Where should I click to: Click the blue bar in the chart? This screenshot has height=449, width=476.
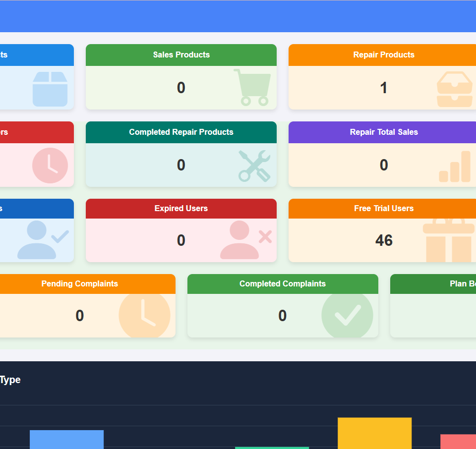point(66,439)
